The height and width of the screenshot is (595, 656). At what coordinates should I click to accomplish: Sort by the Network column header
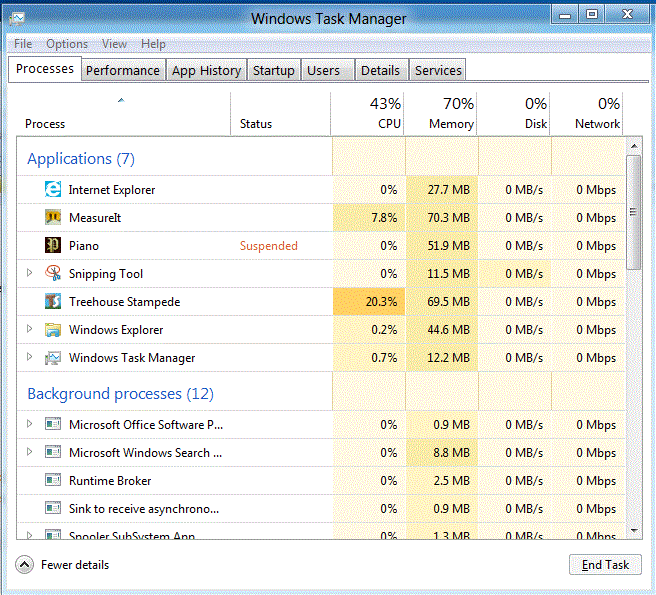[586, 114]
